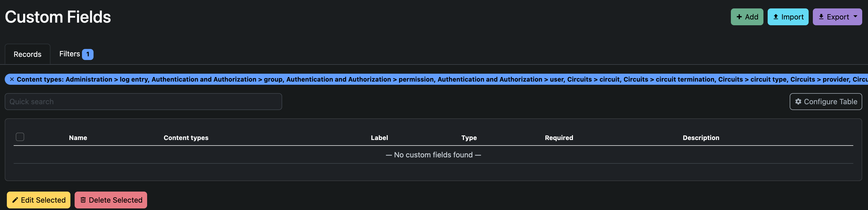Sort the table by Label column

pyautogui.click(x=379, y=137)
